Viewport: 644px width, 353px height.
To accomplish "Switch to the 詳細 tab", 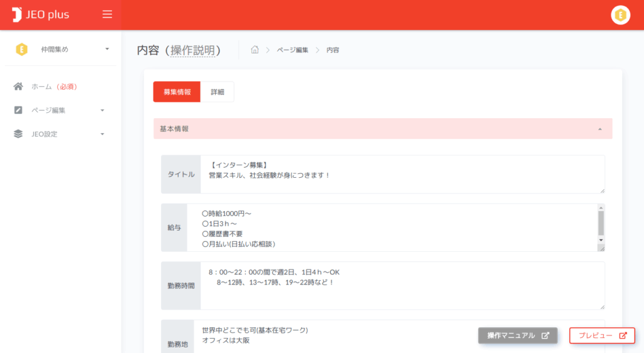I will [x=217, y=92].
